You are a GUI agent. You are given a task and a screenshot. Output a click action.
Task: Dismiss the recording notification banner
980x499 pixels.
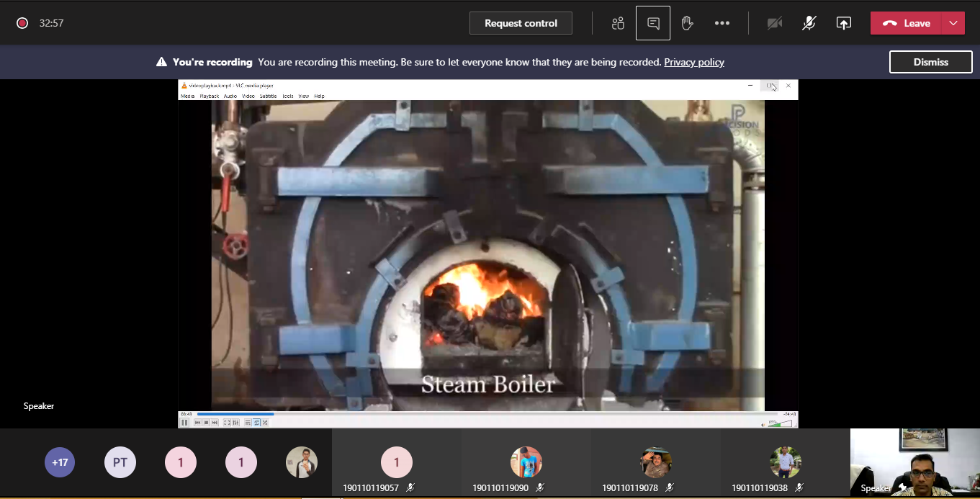pos(930,62)
